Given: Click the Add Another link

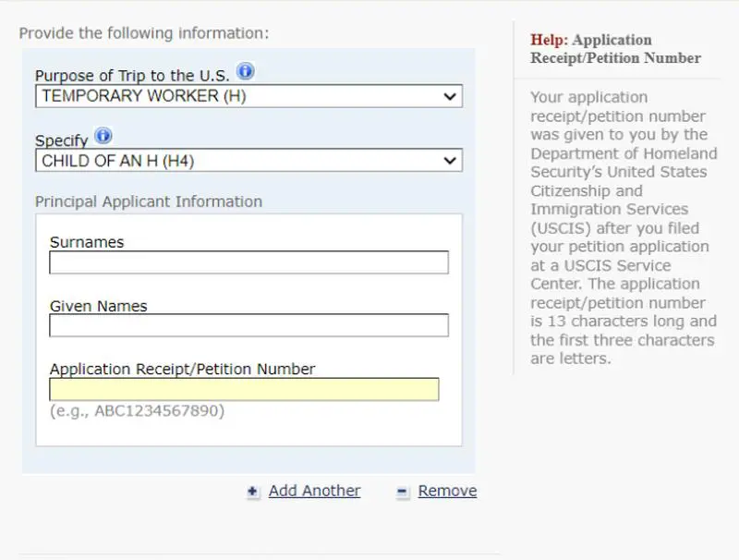Looking at the screenshot, I should [x=314, y=492].
